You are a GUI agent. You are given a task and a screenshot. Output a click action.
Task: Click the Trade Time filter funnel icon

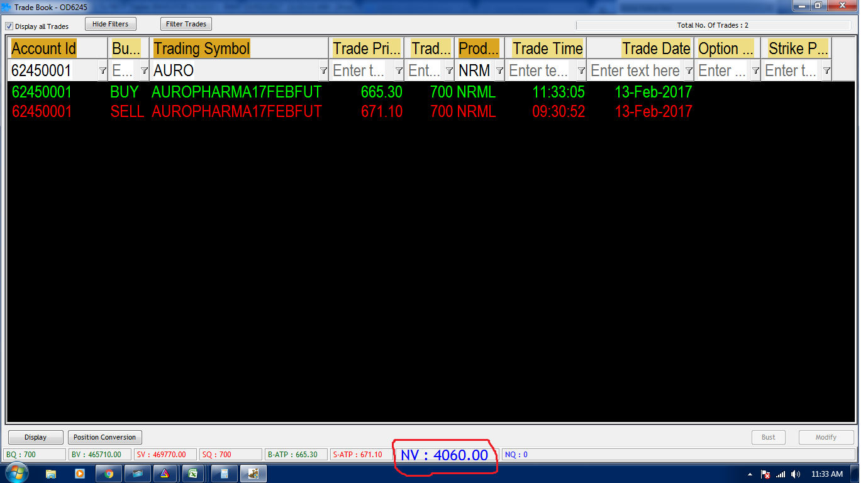pos(581,70)
